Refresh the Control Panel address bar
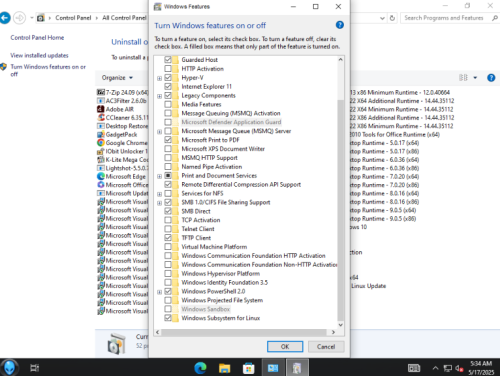500x376 pixels. pyautogui.click(x=392, y=18)
